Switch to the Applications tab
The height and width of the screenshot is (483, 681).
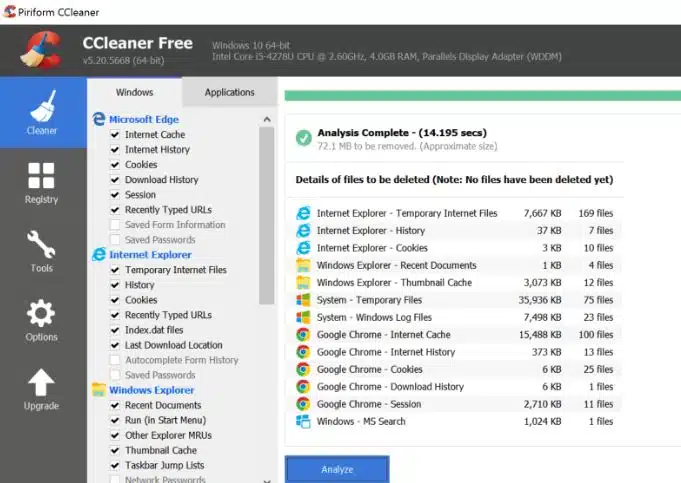point(229,92)
